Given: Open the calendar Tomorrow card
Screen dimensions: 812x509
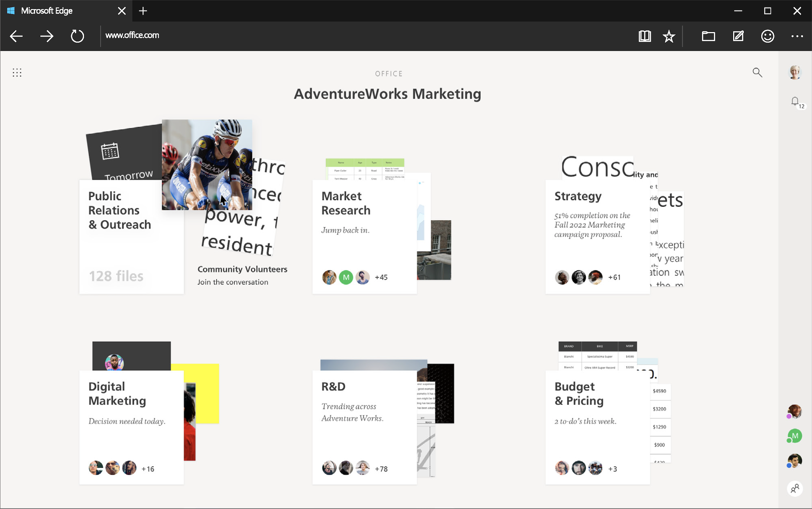Looking at the screenshot, I should pyautogui.click(x=124, y=153).
